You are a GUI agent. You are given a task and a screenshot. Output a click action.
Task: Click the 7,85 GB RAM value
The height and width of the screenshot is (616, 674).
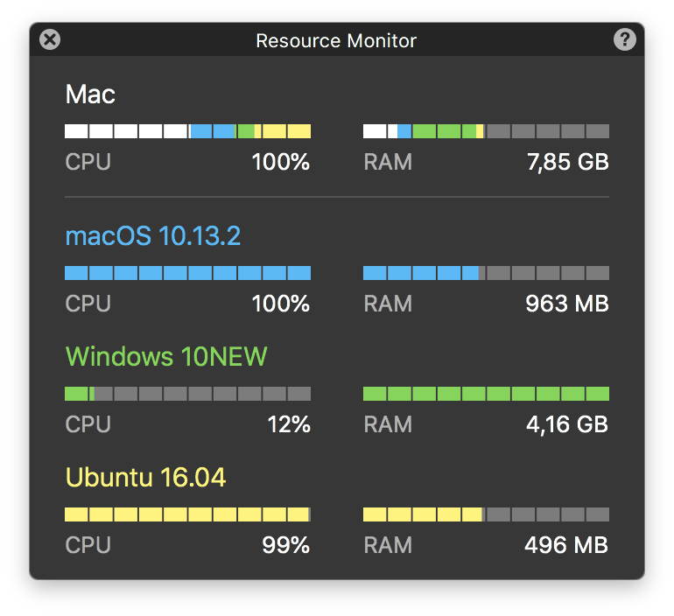click(568, 162)
